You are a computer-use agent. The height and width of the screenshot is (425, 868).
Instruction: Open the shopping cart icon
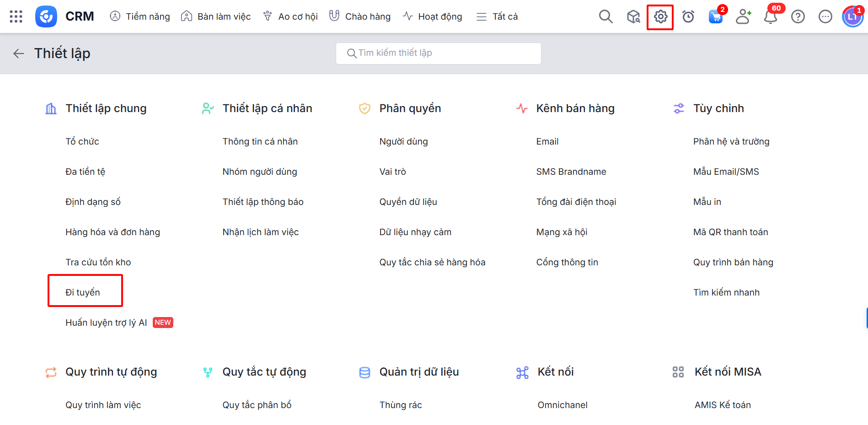715,17
